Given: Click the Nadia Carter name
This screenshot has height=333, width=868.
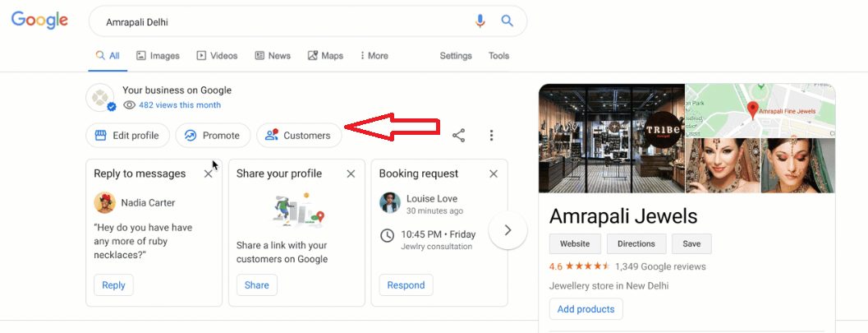Looking at the screenshot, I should click(x=148, y=203).
